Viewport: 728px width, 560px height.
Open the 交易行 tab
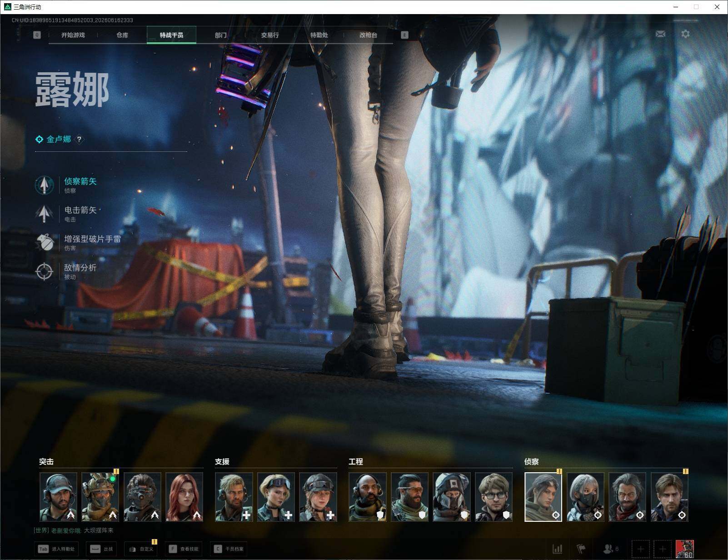coord(270,35)
